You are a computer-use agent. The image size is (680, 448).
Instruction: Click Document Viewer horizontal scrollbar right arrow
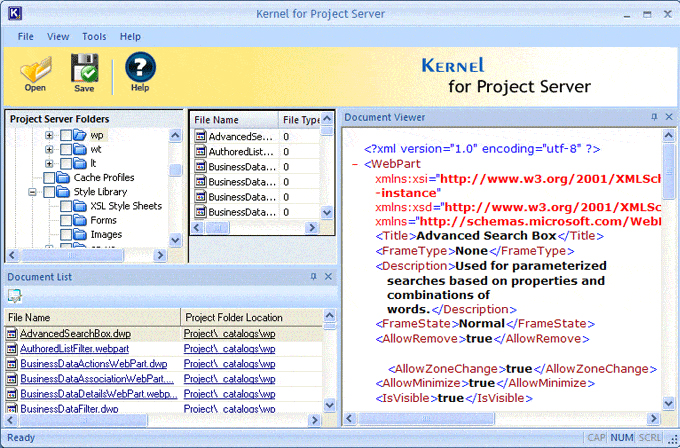click(654, 419)
